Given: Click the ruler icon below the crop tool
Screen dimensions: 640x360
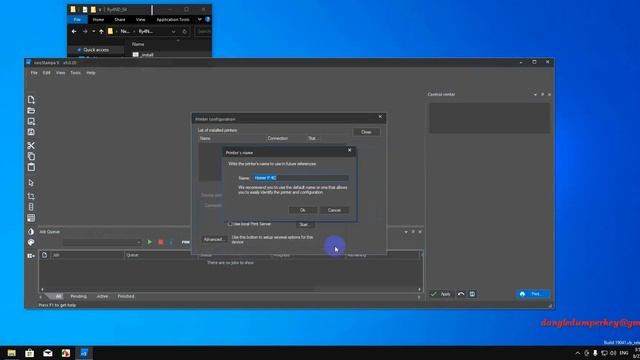Looking at the screenshot, I should click(x=31, y=207).
